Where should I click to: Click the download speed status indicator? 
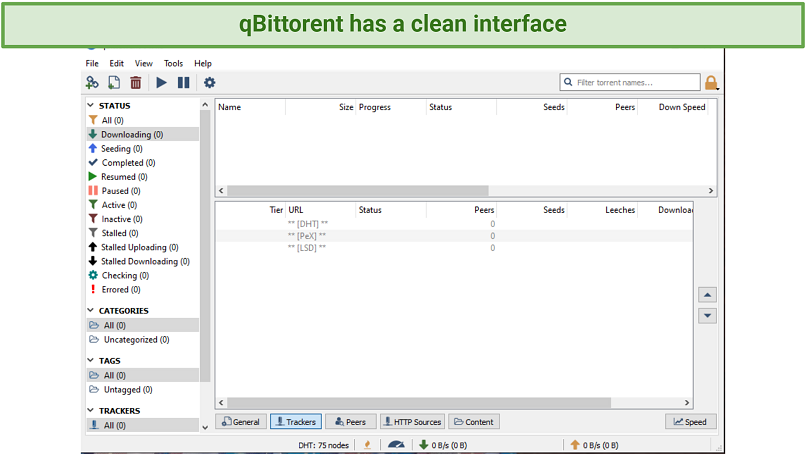443,445
